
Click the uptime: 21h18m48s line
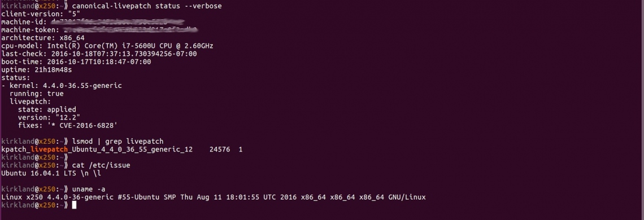pyautogui.click(x=37, y=70)
